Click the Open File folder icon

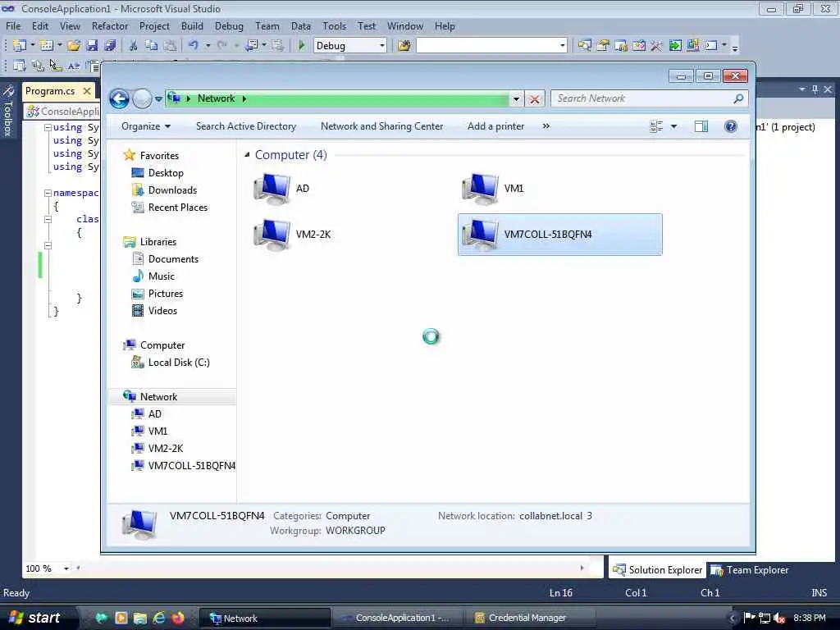point(74,46)
